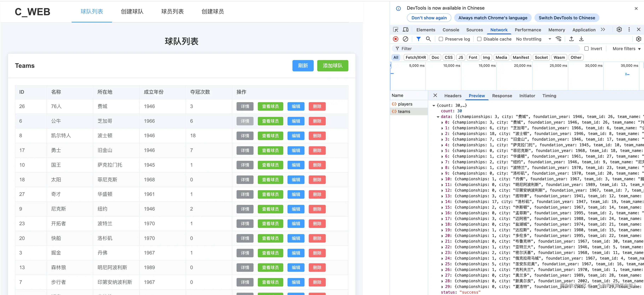Open network search with magnifier icon
The height and width of the screenshot is (295, 644).
click(428, 39)
